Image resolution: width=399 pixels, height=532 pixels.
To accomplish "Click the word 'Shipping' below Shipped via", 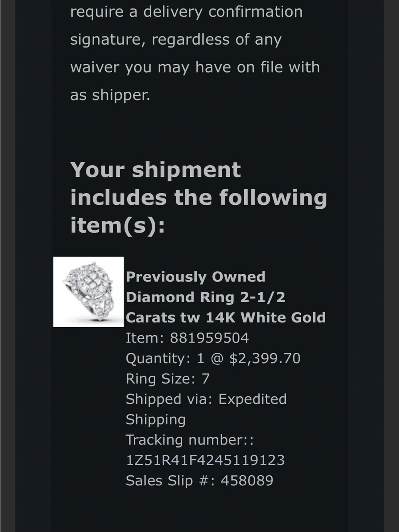I will click(x=156, y=420).
